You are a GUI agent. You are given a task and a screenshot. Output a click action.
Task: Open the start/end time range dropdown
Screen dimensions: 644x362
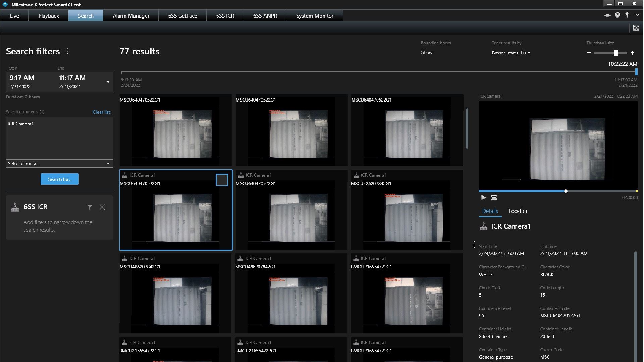click(108, 82)
